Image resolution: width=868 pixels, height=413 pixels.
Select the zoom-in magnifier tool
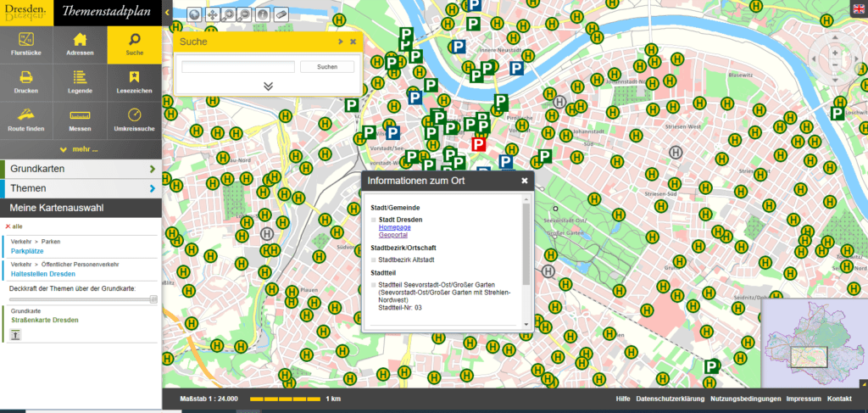coord(229,15)
